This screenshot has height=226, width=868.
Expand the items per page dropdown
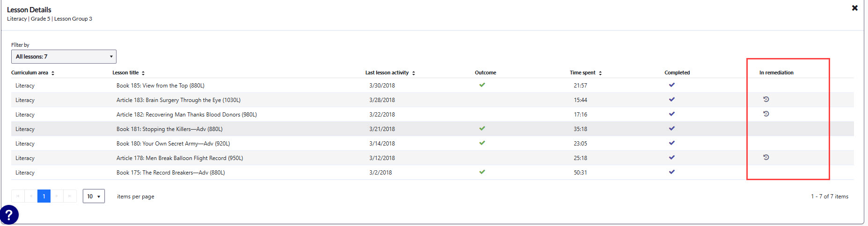click(94, 196)
